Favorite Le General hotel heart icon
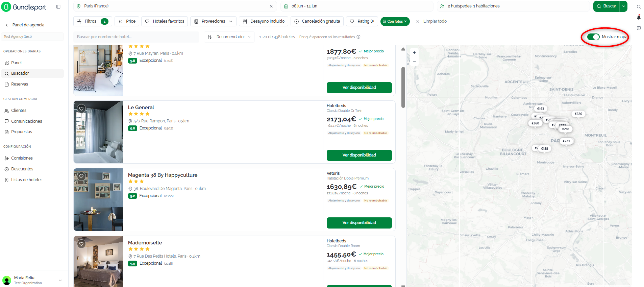Image resolution: width=644 pixels, height=287 pixels. tap(81, 109)
